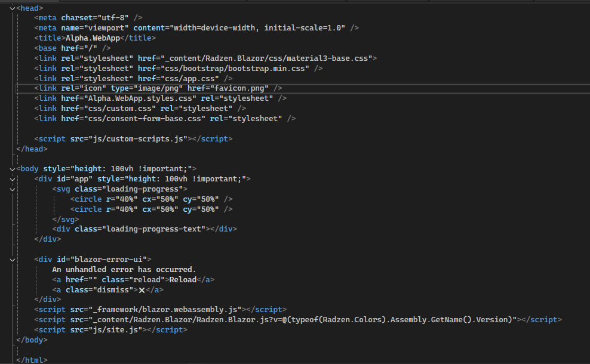This screenshot has height=364, width=590.
Task: Click the closing html tag
Action: pos(32,360)
